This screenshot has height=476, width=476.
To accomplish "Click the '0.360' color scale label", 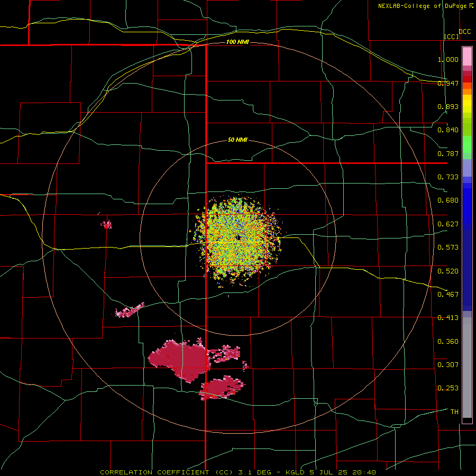I will click(448, 342).
